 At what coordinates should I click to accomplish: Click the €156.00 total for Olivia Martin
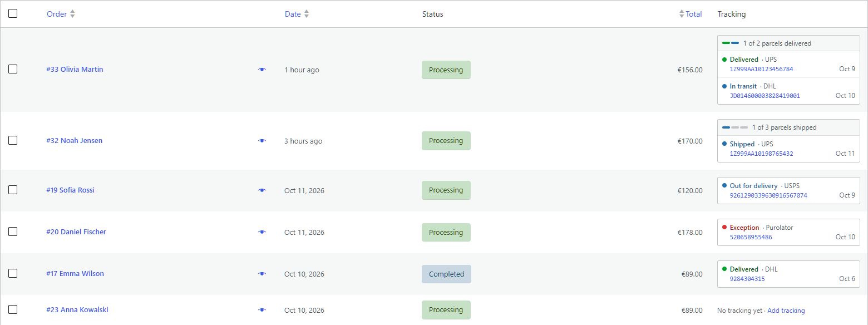click(690, 70)
